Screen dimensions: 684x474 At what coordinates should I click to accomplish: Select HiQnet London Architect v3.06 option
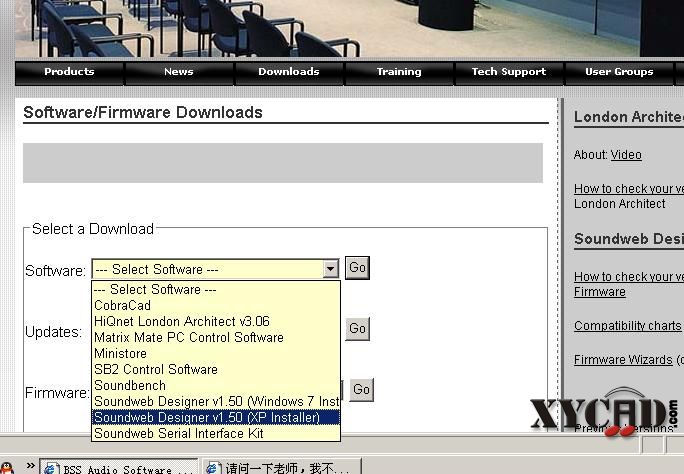[216, 322]
